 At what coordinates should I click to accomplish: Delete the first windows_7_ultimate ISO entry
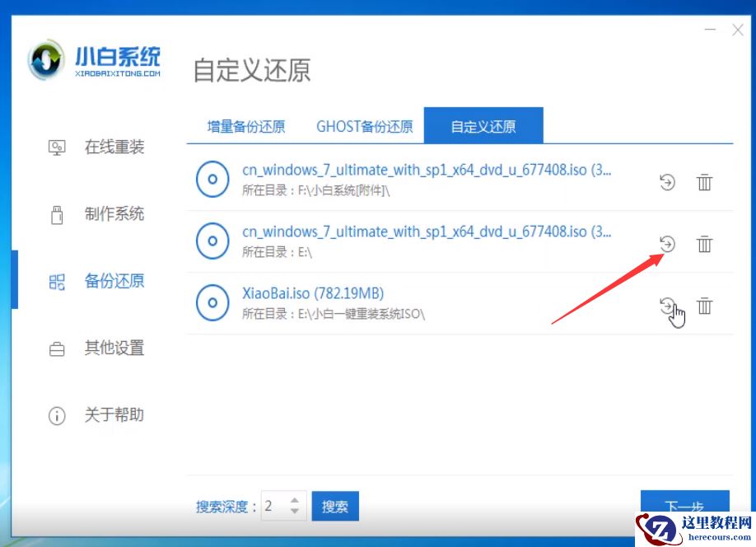tap(704, 183)
